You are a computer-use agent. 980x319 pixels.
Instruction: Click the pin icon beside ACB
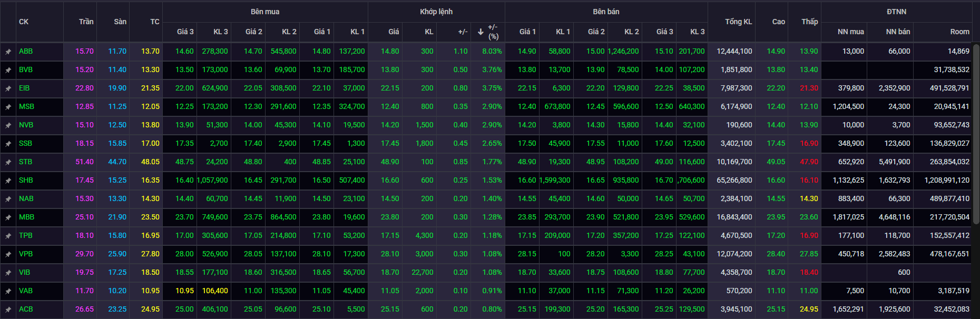[x=8, y=310]
